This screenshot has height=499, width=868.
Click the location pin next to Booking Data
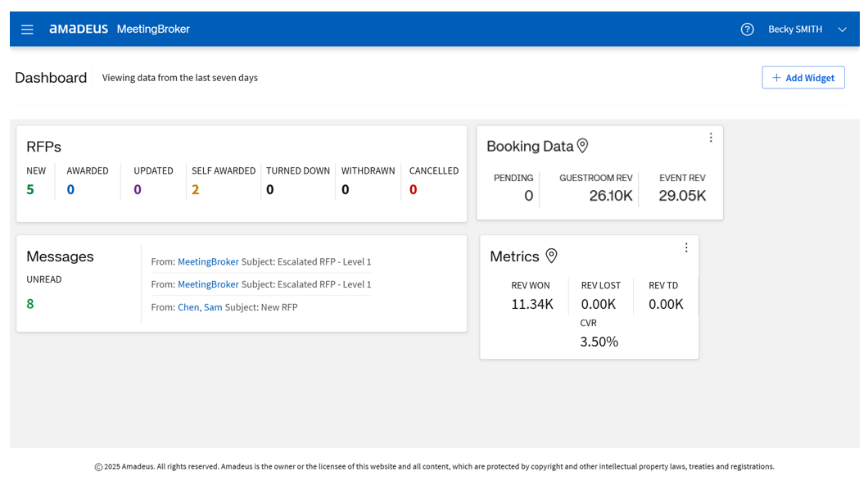pos(582,145)
